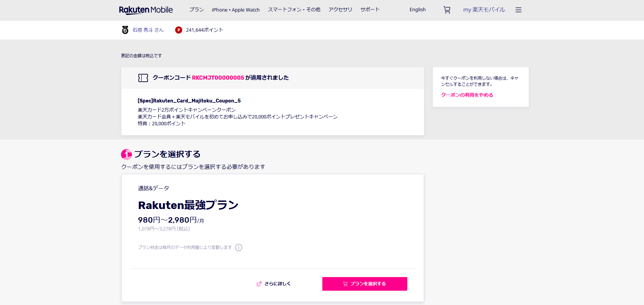Click プラン料金は毎月のデータ利用量により変動します note
Screen dimensions: 644x305
[x=185, y=247]
